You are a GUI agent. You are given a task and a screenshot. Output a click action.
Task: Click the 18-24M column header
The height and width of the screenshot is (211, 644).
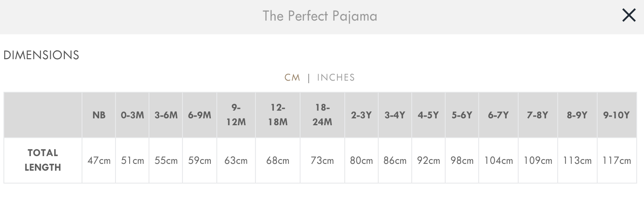click(x=322, y=115)
